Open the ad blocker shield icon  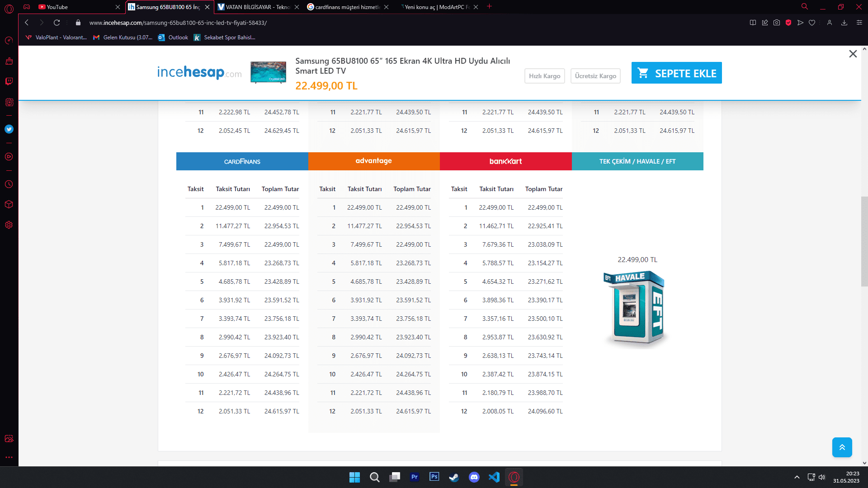788,23
